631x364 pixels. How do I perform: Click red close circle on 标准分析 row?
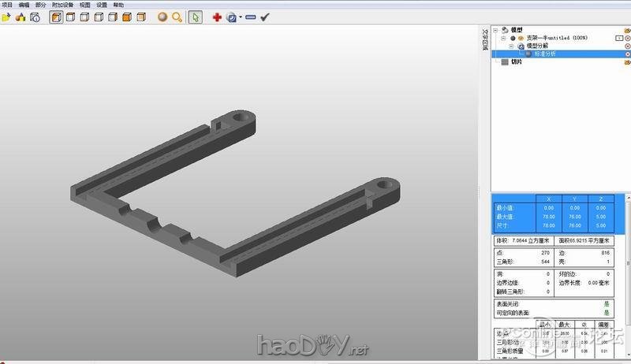tap(627, 54)
